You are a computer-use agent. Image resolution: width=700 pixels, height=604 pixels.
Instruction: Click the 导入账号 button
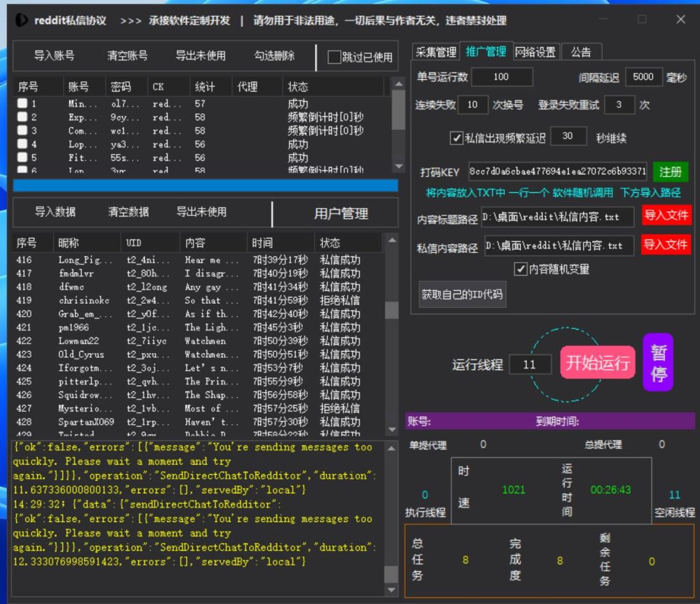(x=54, y=56)
